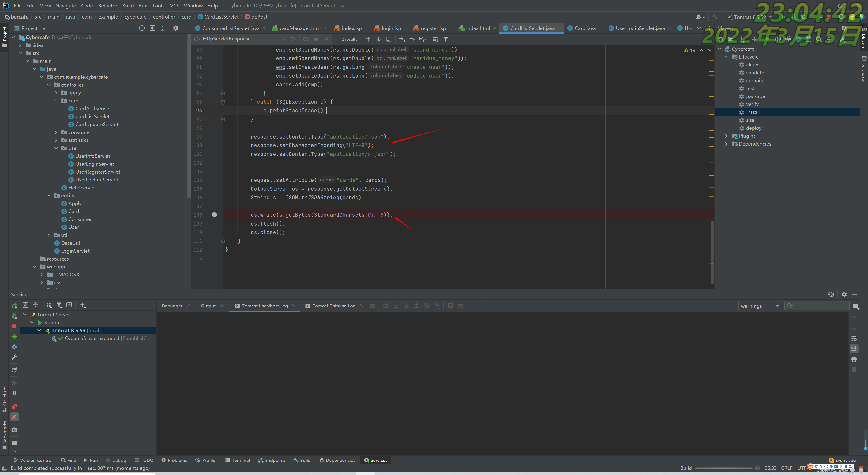
Task: Filter services funnel icon
Action: (59, 305)
